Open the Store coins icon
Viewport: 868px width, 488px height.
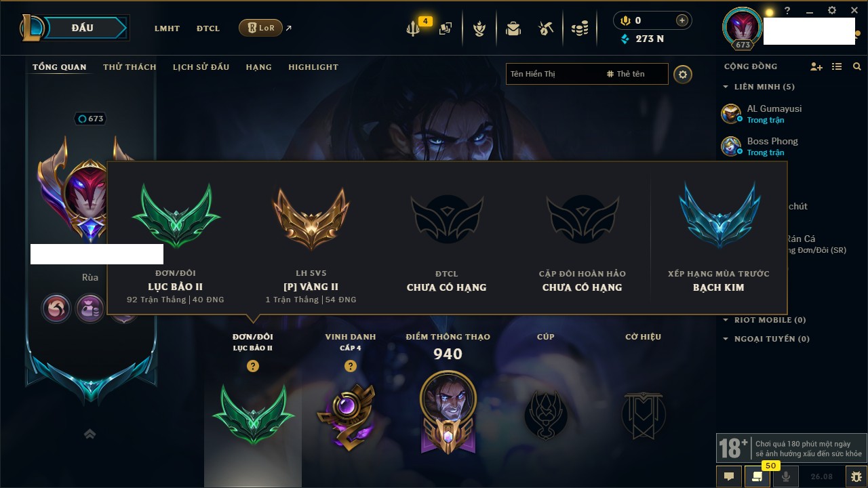(579, 28)
